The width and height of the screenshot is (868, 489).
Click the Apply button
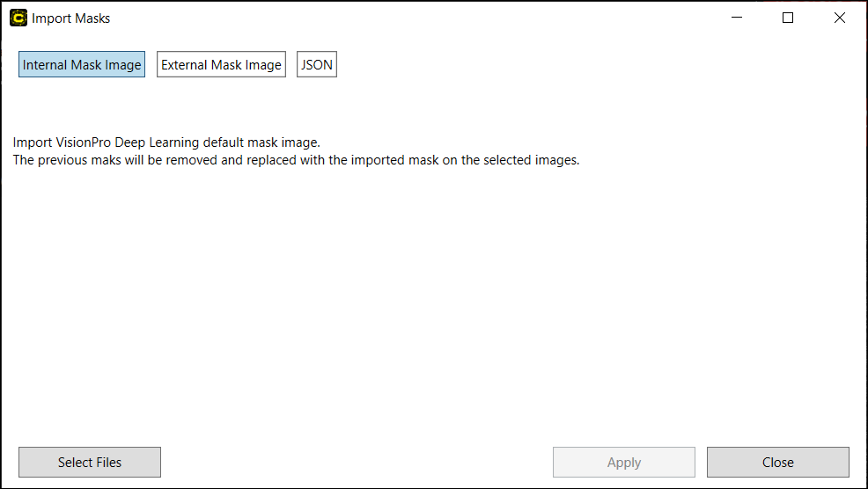(623, 463)
